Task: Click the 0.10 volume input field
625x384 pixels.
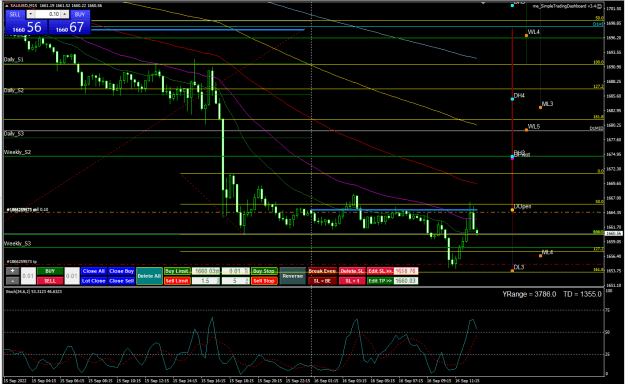Action: coord(47,14)
